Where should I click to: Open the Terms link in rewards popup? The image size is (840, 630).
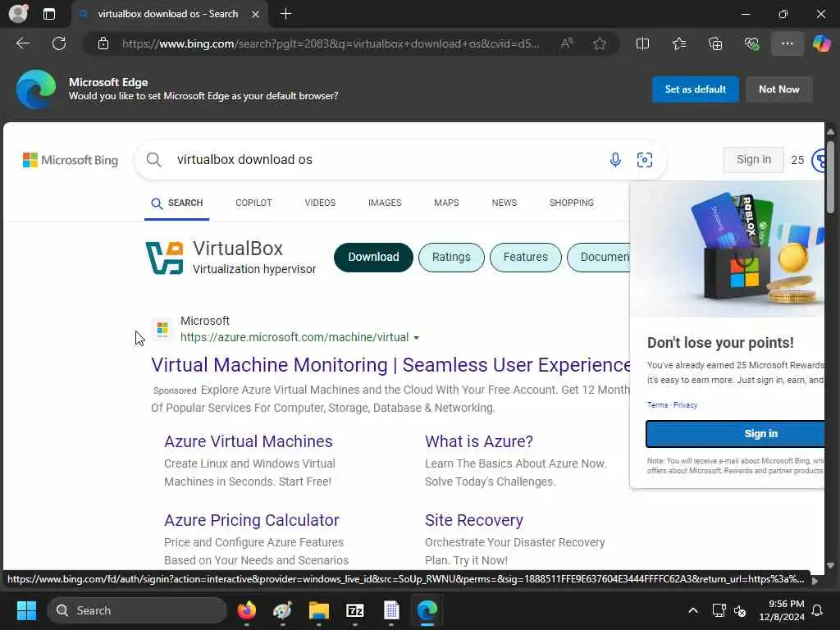(x=657, y=405)
